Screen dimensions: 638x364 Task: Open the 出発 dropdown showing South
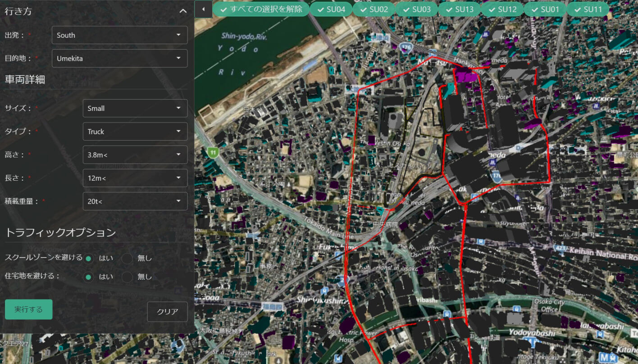pos(120,35)
